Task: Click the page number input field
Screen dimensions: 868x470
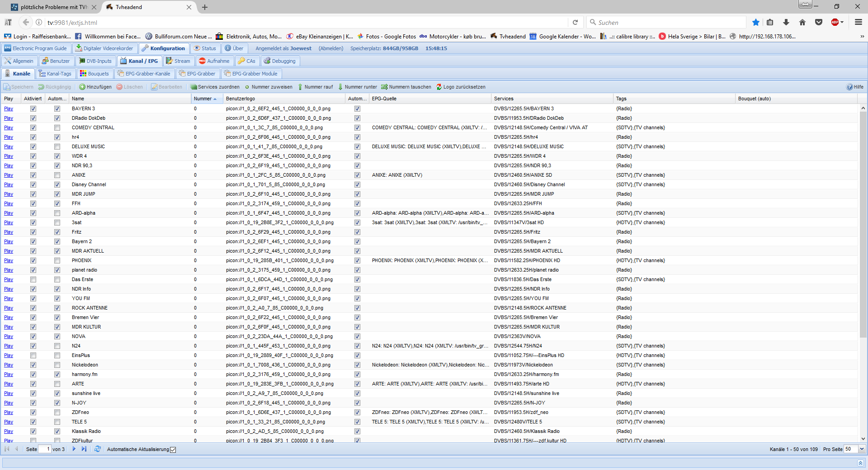Action: [44, 449]
